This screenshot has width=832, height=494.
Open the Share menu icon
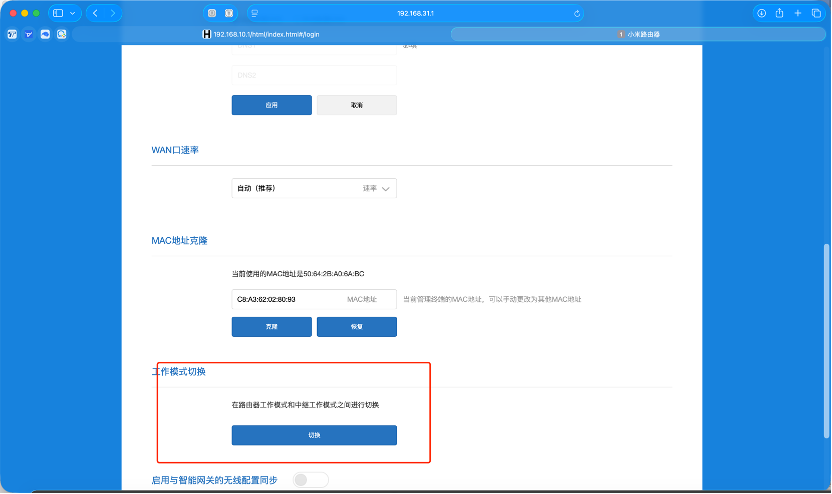779,13
